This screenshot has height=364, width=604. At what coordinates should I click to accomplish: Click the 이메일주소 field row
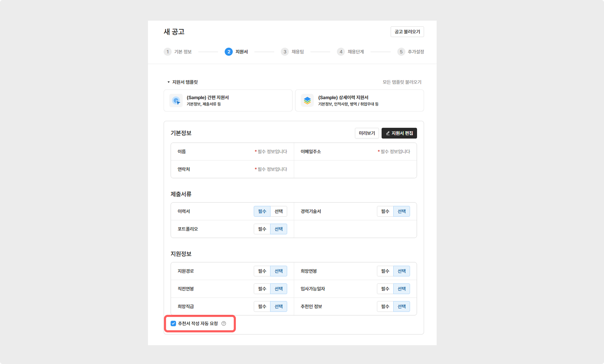[x=355, y=152]
